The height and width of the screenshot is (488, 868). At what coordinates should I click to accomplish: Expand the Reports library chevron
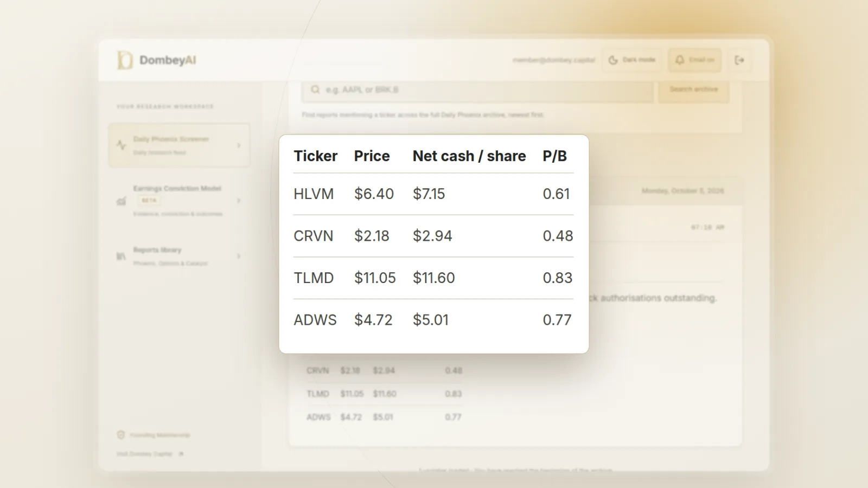(239, 256)
